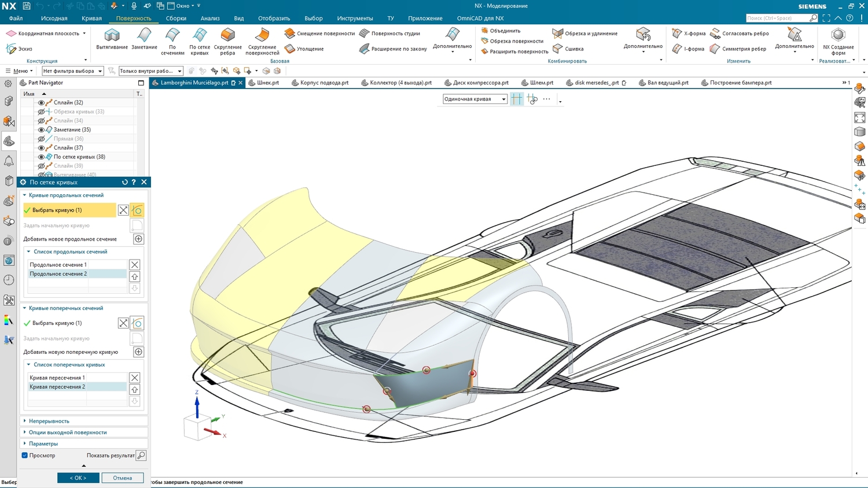
Task: Click the Эскиз (Sketch) icon
Action: coord(11,49)
